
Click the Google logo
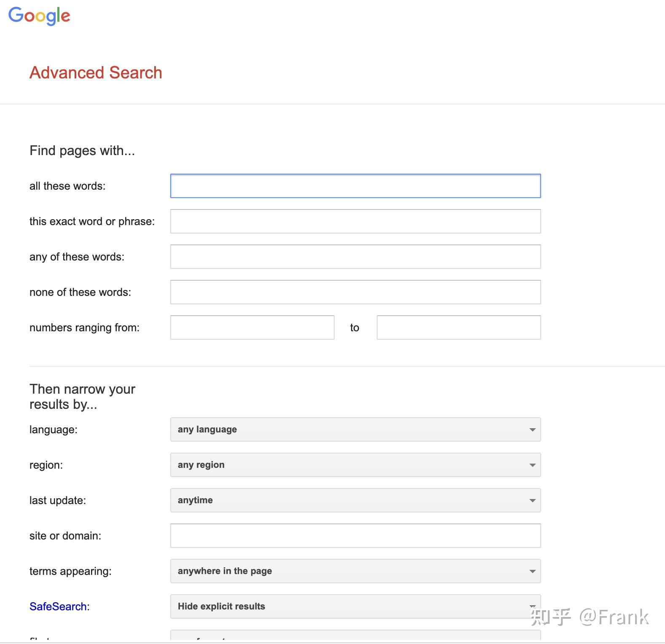click(39, 16)
